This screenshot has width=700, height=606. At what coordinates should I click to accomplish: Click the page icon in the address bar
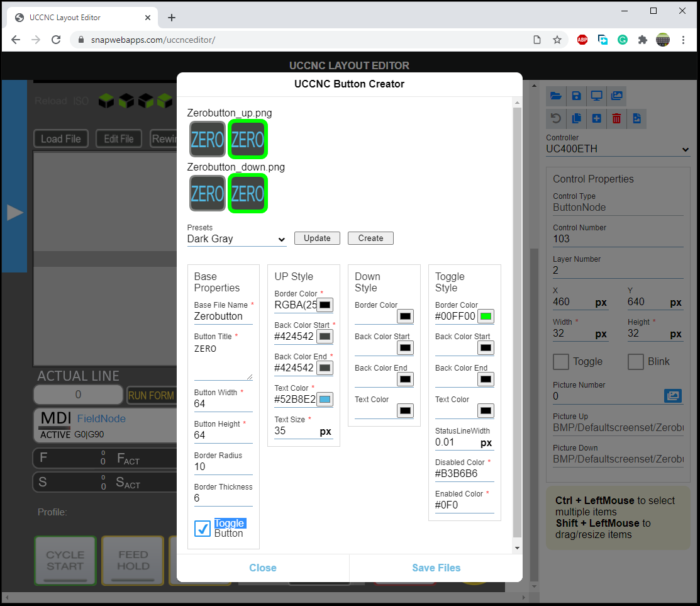[x=537, y=40]
